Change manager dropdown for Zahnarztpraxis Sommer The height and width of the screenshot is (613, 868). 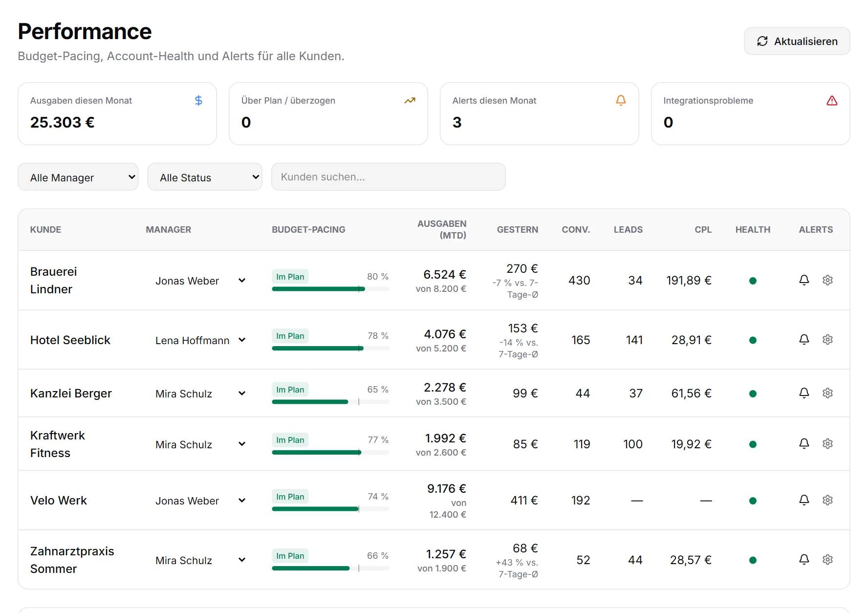coord(200,560)
